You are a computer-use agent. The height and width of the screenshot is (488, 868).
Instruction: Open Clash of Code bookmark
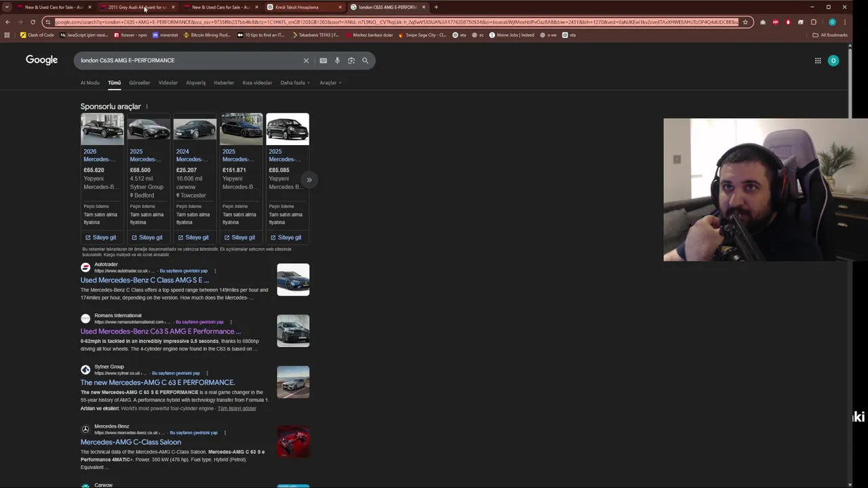37,35
